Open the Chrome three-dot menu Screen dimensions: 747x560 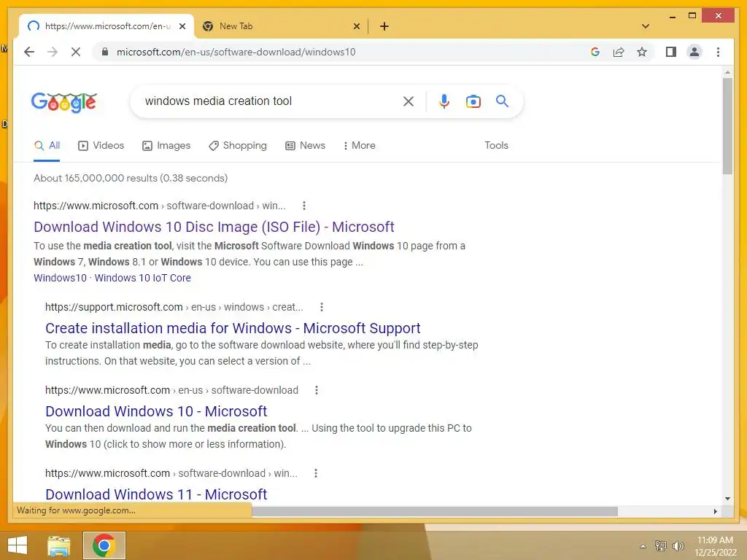click(x=718, y=52)
